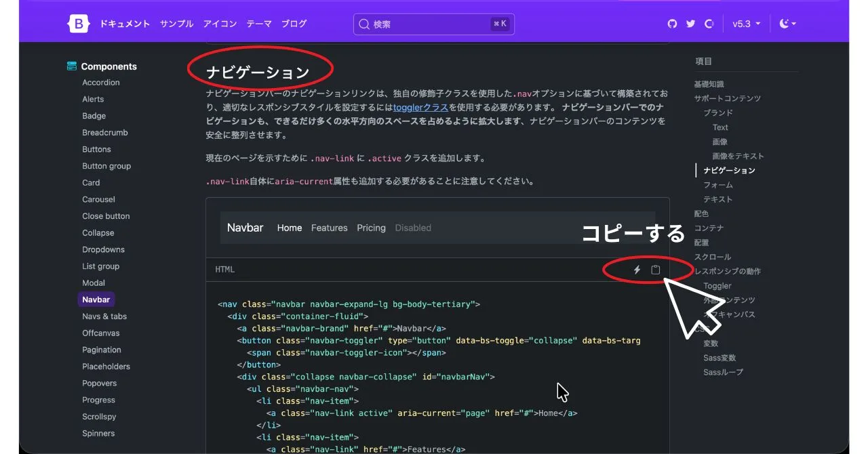
Task: Select Carousel in the Components sidebar
Action: click(x=98, y=199)
